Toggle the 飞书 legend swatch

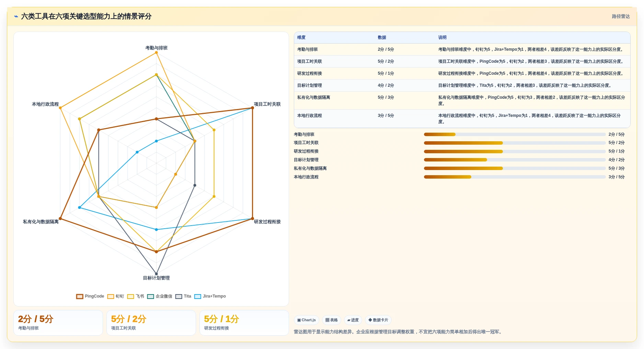coord(130,297)
